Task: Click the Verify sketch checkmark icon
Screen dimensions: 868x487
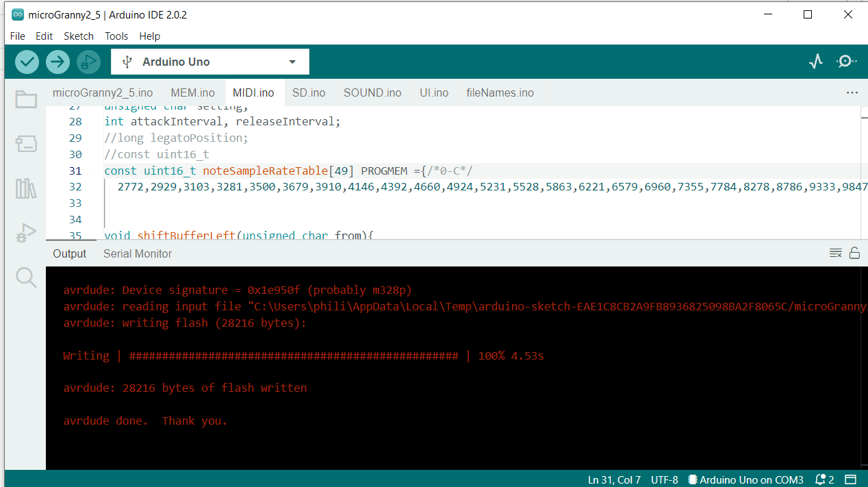Action: point(27,62)
